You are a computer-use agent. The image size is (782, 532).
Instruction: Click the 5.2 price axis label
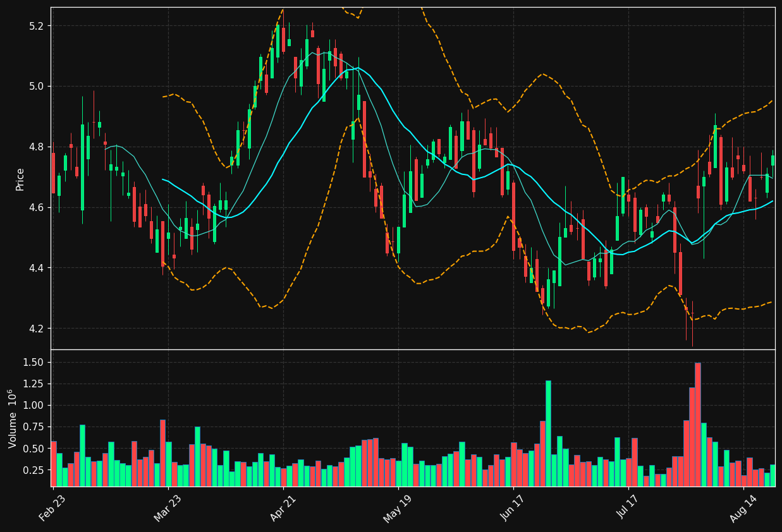tap(35, 26)
